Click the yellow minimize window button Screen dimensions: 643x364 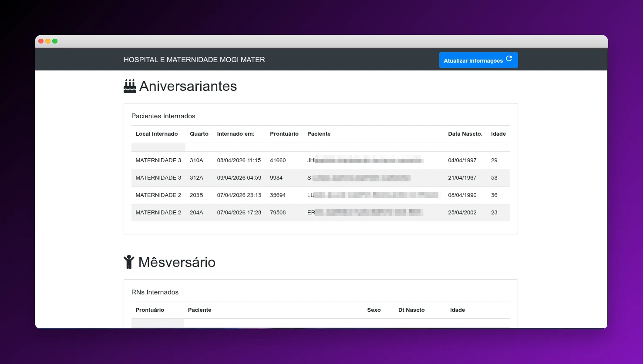pyautogui.click(x=48, y=41)
